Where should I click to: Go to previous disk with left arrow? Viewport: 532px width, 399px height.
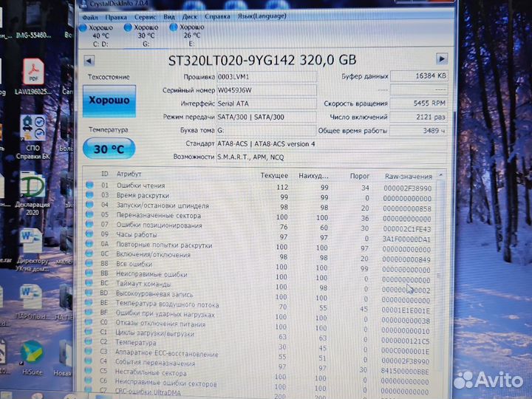[x=89, y=61]
